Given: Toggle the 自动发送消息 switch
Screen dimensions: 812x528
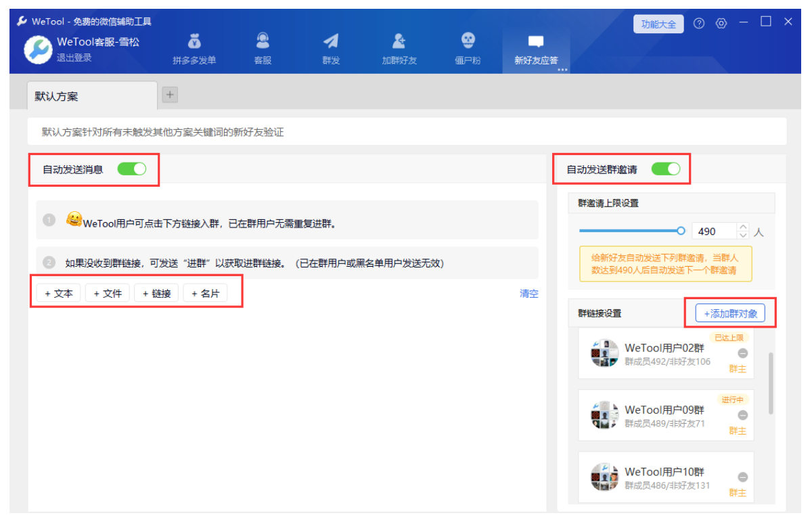Looking at the screenshot, I should coord(131,169).
